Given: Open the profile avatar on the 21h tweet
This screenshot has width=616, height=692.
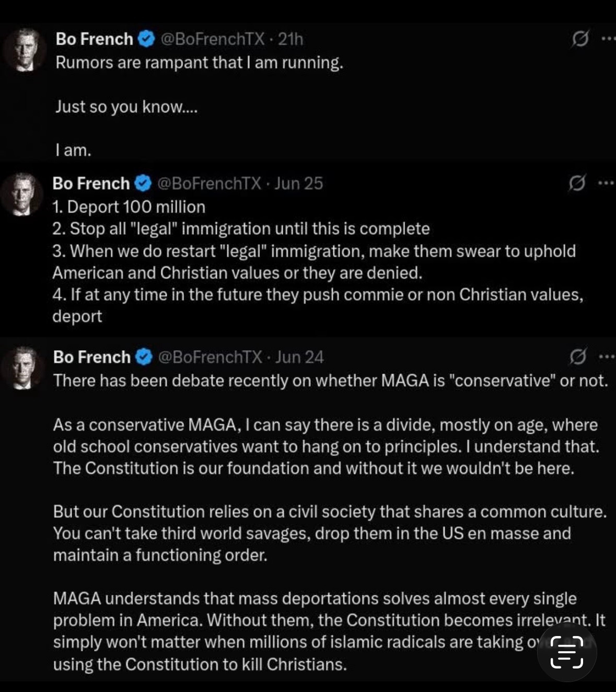Looking at the screenshot, I should click(x=24, y=50).
